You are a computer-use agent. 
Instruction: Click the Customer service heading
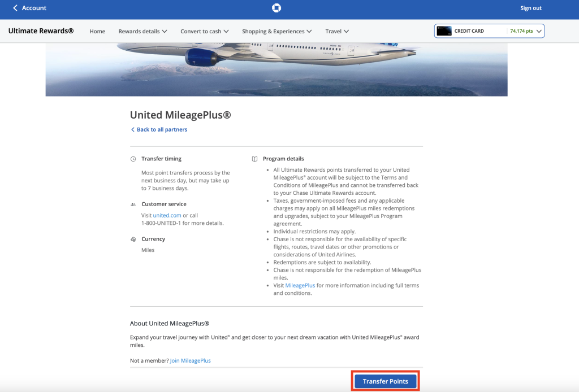pos(164,204)
